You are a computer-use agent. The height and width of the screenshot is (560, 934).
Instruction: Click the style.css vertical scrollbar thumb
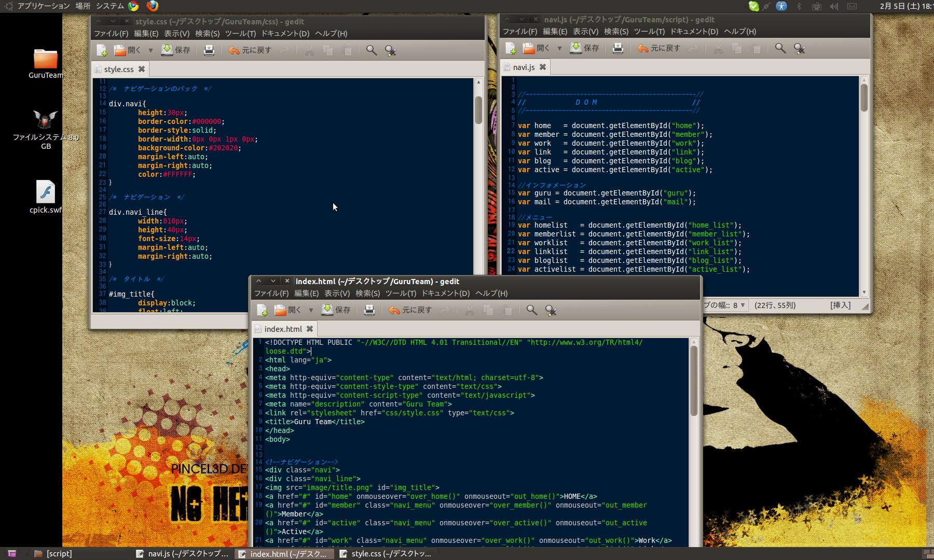point(478,110)
